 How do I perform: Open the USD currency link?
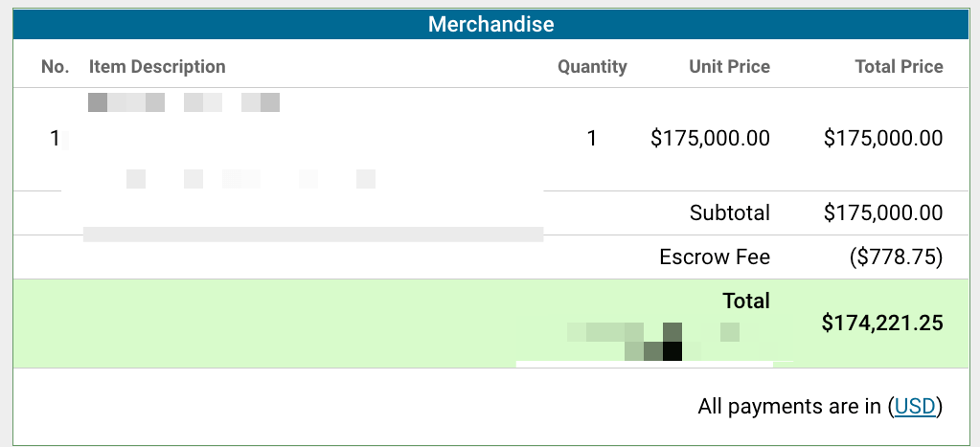(x=914, y=407)
